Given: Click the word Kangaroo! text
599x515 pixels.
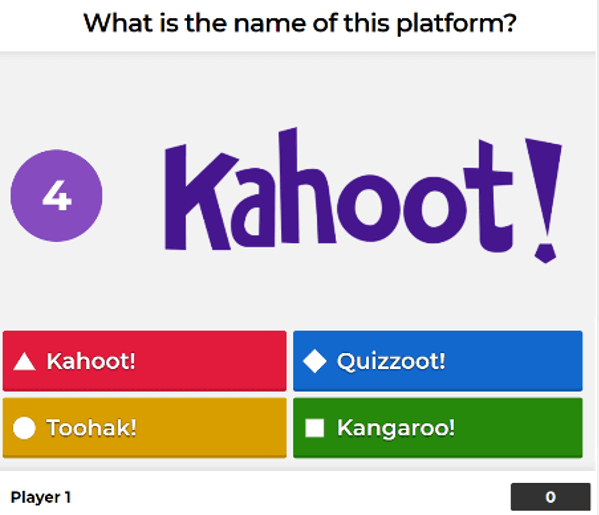Looking at the screenshot, I should (396, 429).
